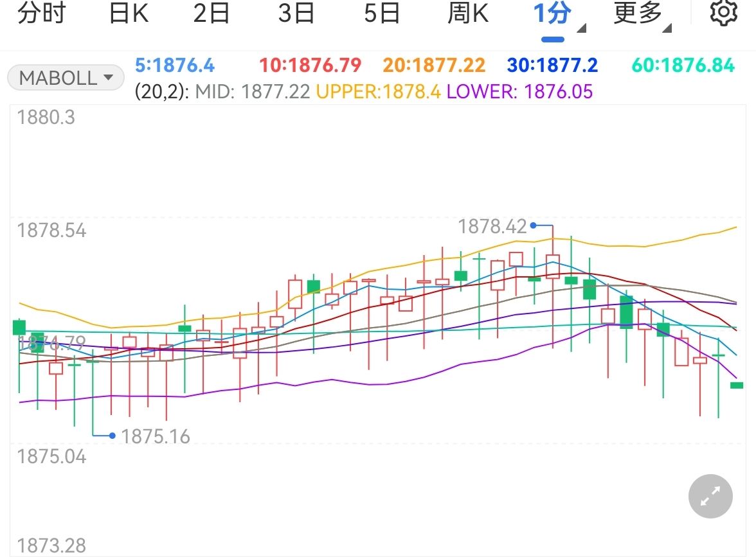Viewport: 756px width, 557px height.
Task: Open the MABOLL indicator dropdown
Action: [66, 78]
